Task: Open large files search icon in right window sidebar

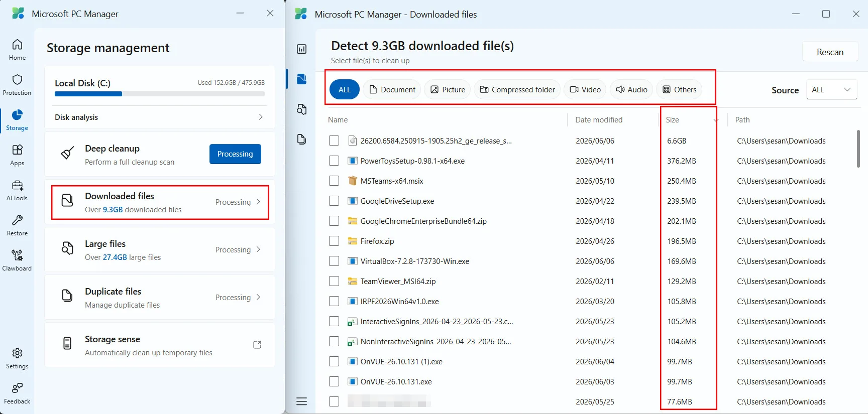Action: click(301, 109)
